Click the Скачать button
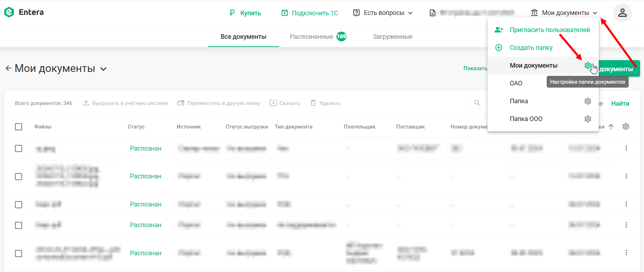Viewport: 644px width, 272px height. coord(285,103)
